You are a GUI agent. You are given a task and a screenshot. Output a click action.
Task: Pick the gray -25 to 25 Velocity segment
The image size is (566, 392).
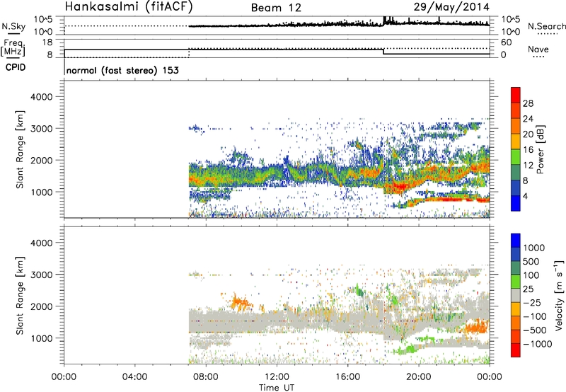pos(516,295)
